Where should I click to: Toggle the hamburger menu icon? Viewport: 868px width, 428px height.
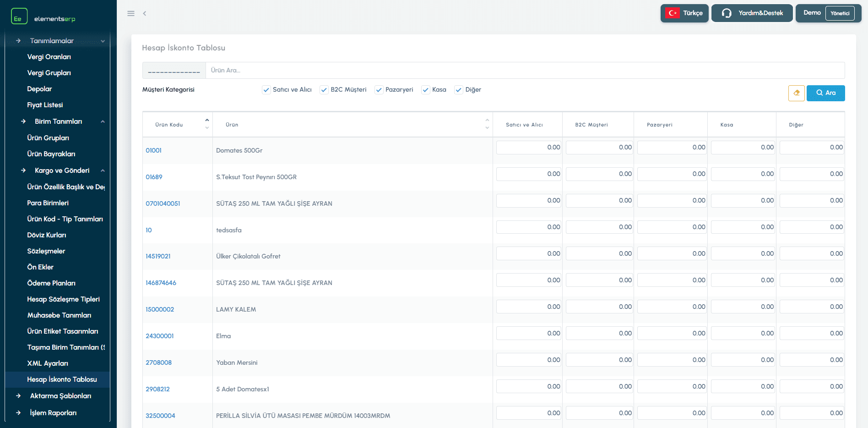tap(131, 13)
